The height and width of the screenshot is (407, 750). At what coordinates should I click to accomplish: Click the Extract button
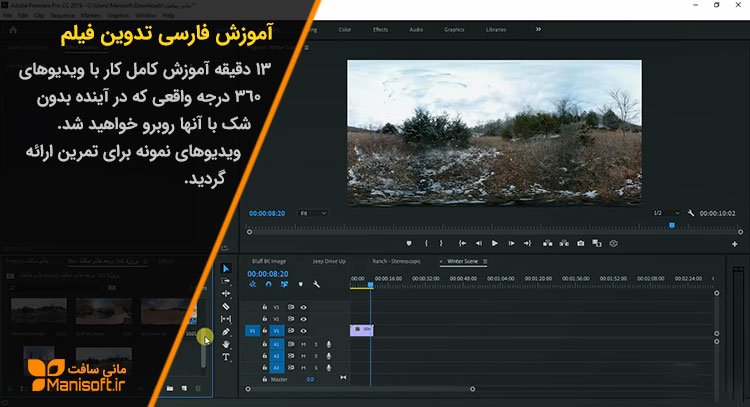(564, 243)
